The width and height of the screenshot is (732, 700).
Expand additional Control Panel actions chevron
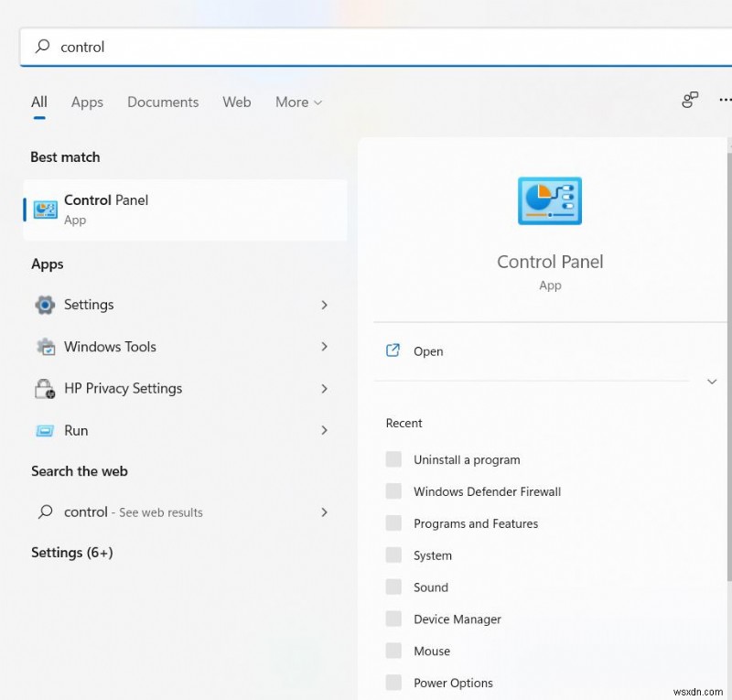tap(712, 382)
